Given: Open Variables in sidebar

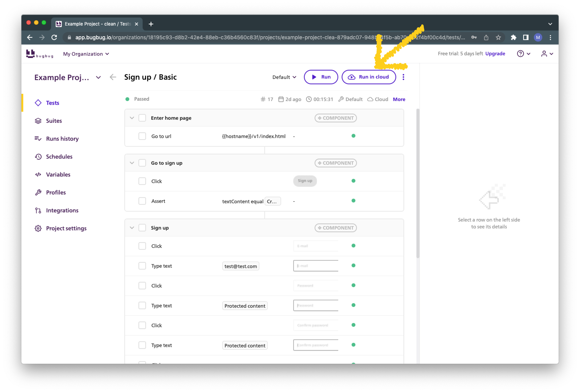Looking at the screenshot, I should point(52,175).
